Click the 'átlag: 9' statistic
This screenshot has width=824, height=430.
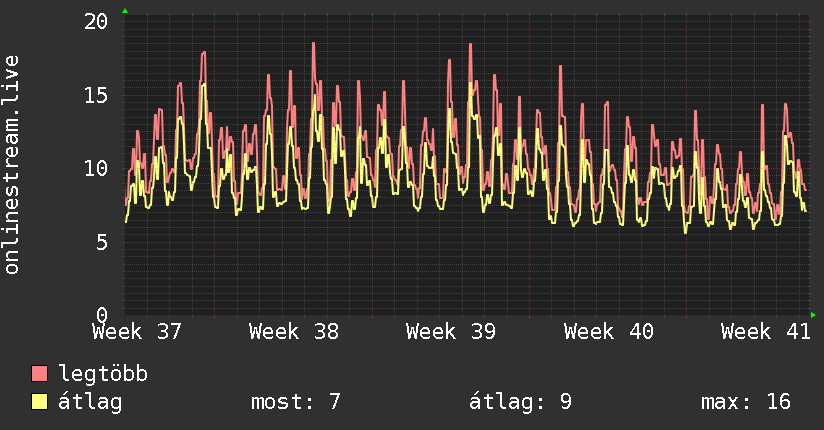click(520, 402)
